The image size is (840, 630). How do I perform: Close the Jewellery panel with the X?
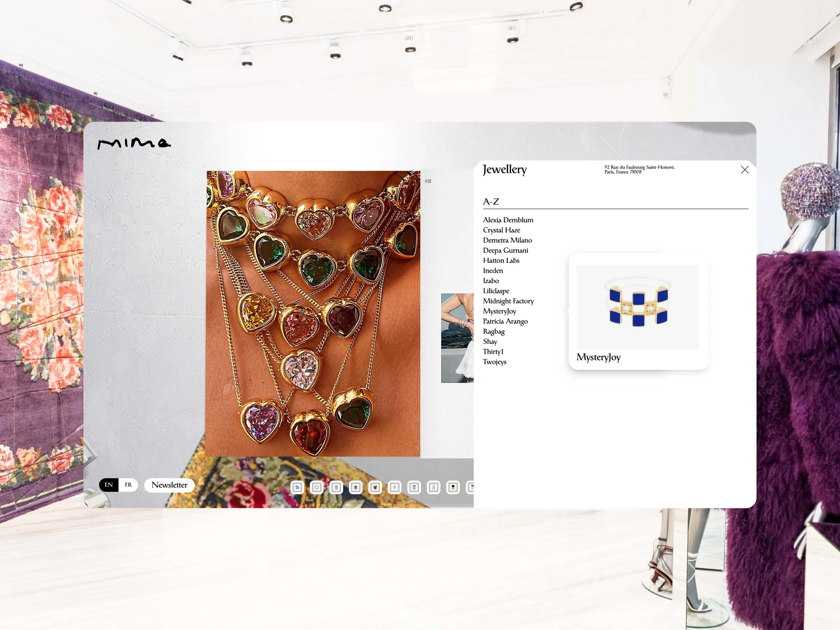click(744, 170)
